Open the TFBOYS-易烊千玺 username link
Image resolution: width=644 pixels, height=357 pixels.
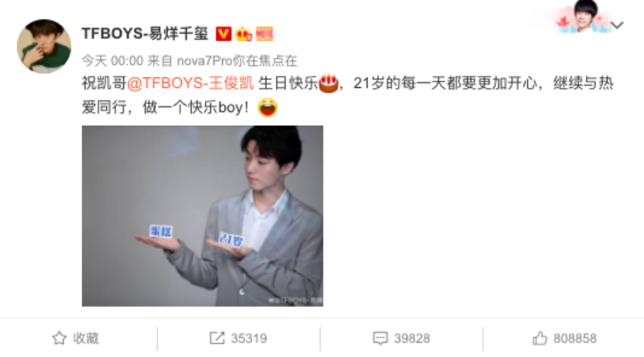tap(146, 34)
